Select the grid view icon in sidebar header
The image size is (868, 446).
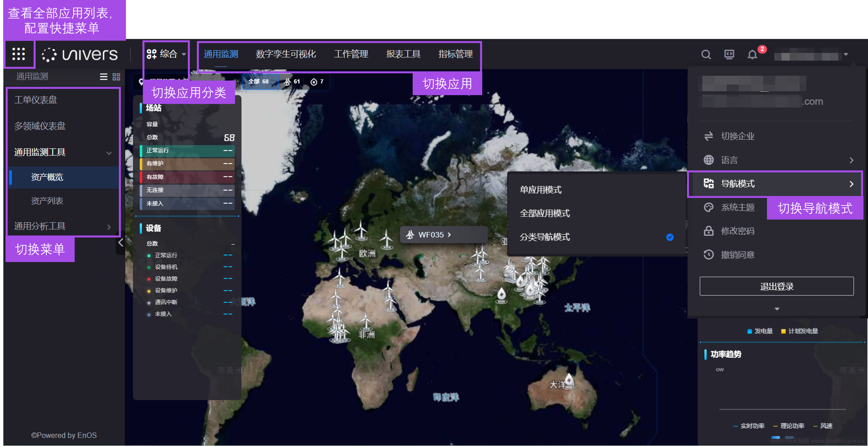pyautogui.click(x=116, y=77)
